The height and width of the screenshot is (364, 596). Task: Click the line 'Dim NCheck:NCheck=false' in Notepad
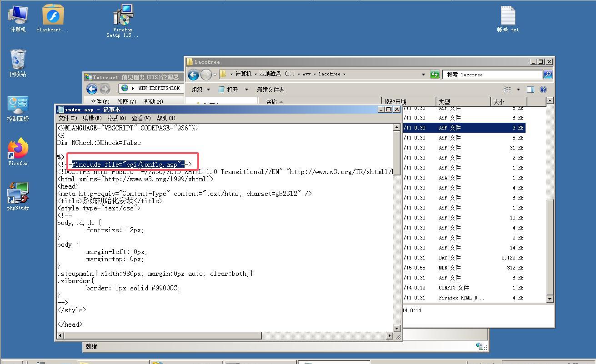pos(99,143)
